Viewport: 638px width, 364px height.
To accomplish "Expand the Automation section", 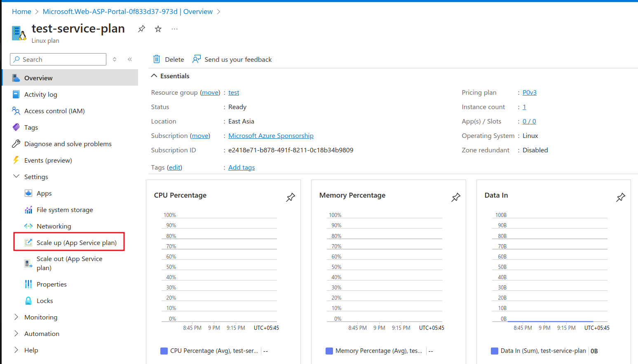I will click(x=16, y=333).
